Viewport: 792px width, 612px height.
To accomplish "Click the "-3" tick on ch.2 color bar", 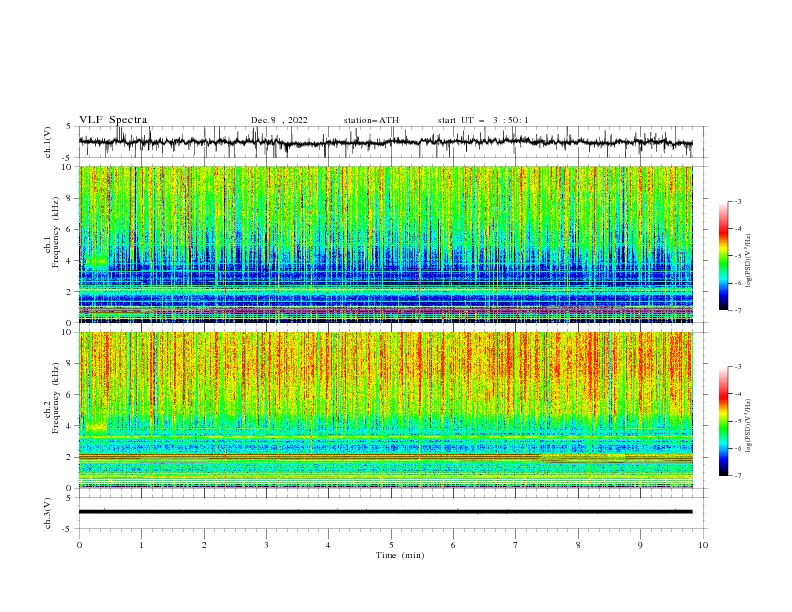I will tap(737, 367).
